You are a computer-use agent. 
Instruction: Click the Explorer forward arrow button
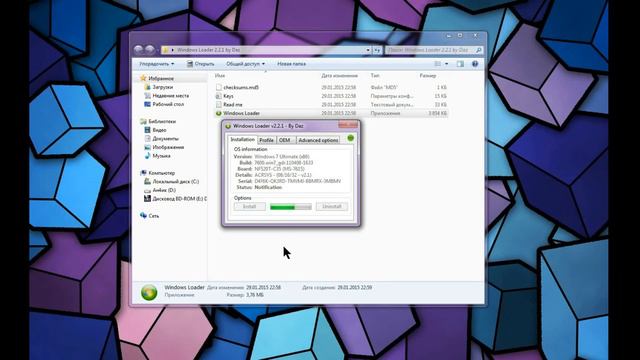click(150, 50)
